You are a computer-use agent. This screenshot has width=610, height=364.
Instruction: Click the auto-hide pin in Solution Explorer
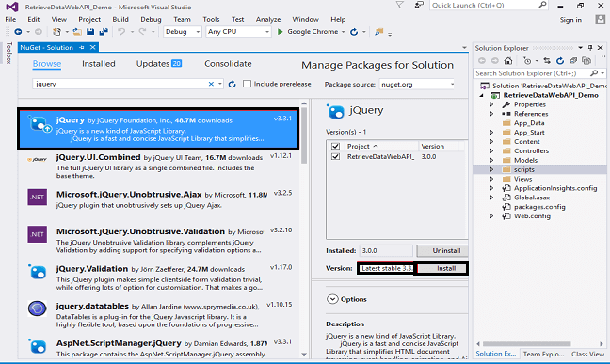click(590, 48)
